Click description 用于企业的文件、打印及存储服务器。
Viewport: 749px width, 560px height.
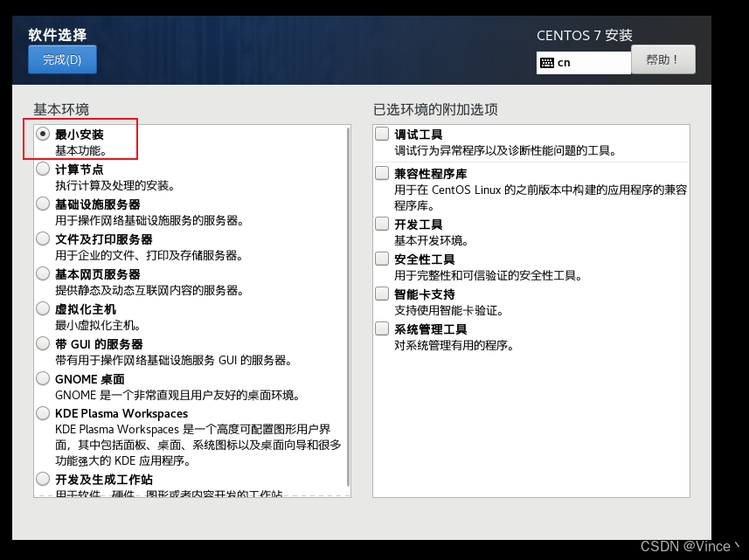[149, 255]
